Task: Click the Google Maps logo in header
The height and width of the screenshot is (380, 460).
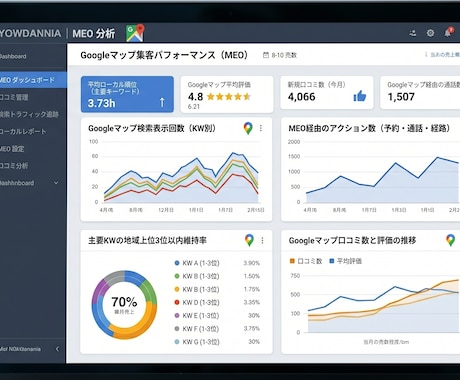Action: click(x=135, y=33)
